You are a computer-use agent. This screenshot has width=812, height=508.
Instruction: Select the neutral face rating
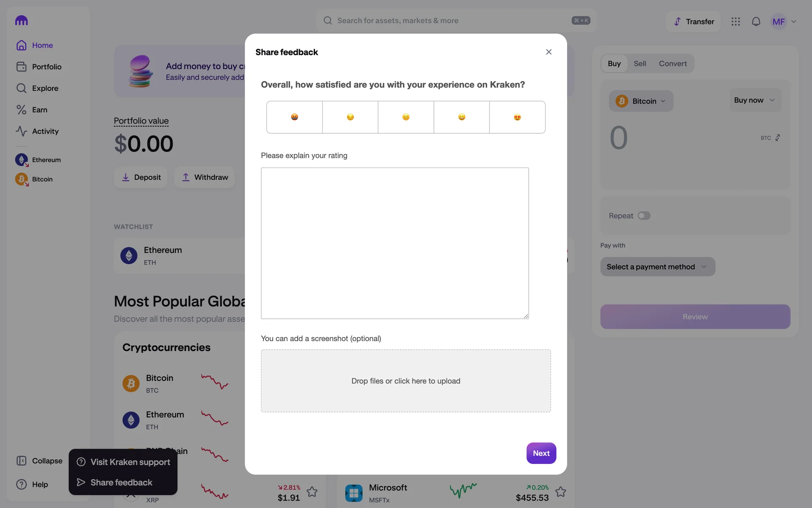[406, 117]
